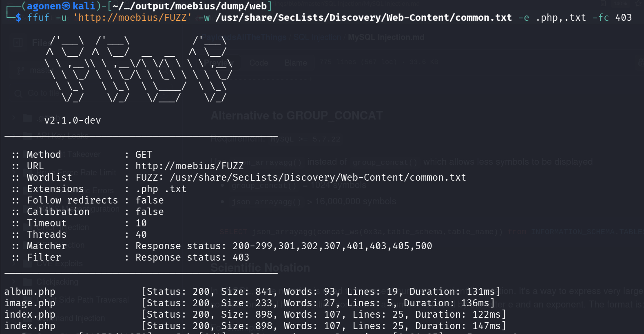Click the .github folder icon

tap(28, 118)
